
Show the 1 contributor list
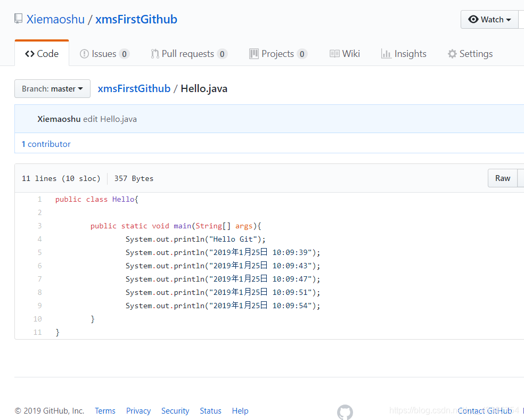click(46, 144)
